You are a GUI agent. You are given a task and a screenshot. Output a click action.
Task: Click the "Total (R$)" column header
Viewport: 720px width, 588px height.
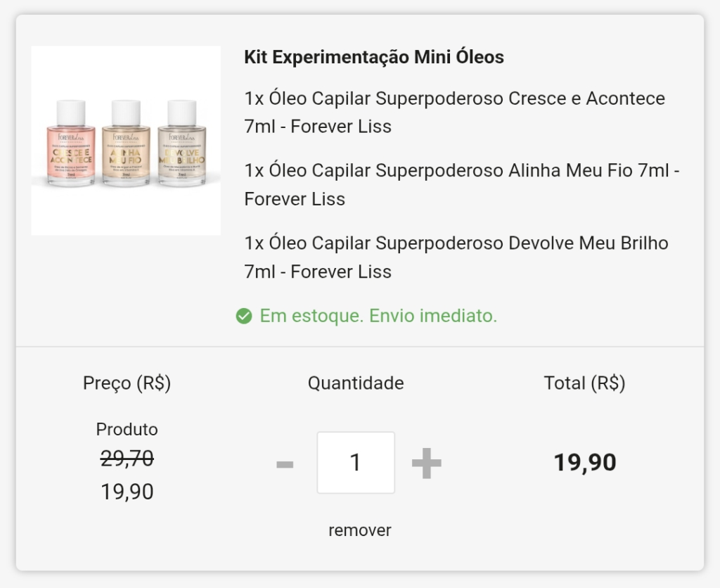click(584, 383)
